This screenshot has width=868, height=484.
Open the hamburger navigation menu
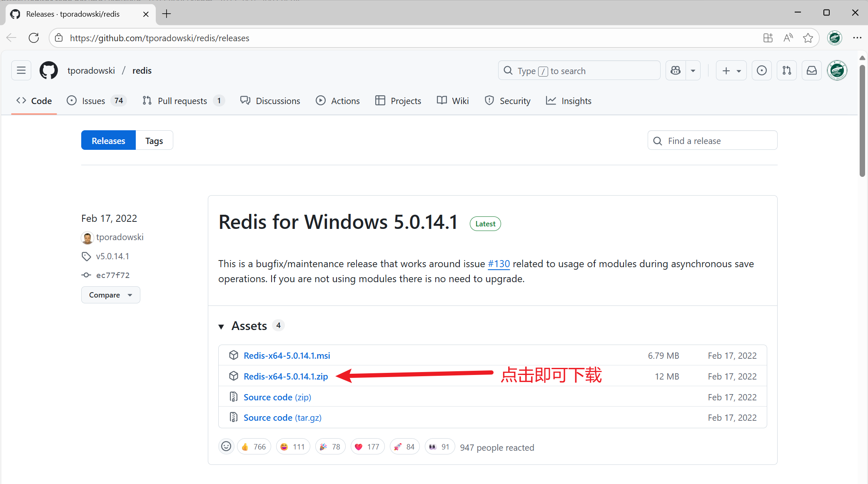click(x=21, y=70)
